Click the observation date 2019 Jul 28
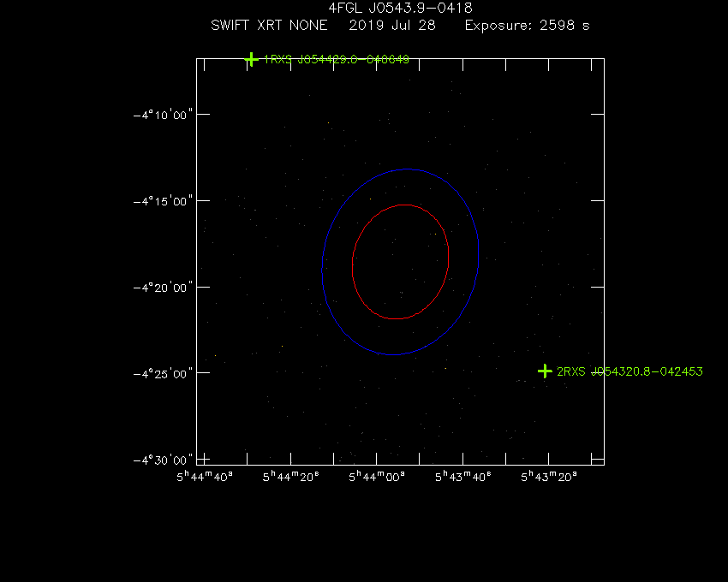The image size is (728, 582). click(392, 25)
